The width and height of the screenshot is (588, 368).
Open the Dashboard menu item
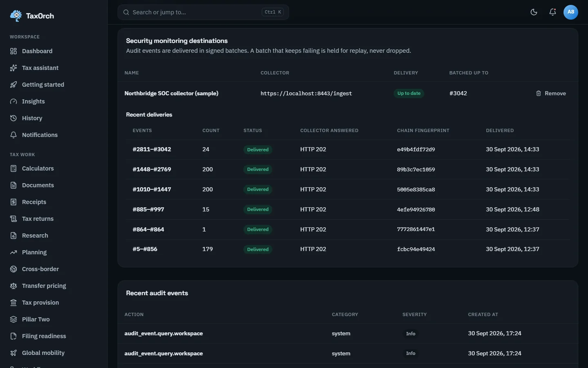click(54, 51)
